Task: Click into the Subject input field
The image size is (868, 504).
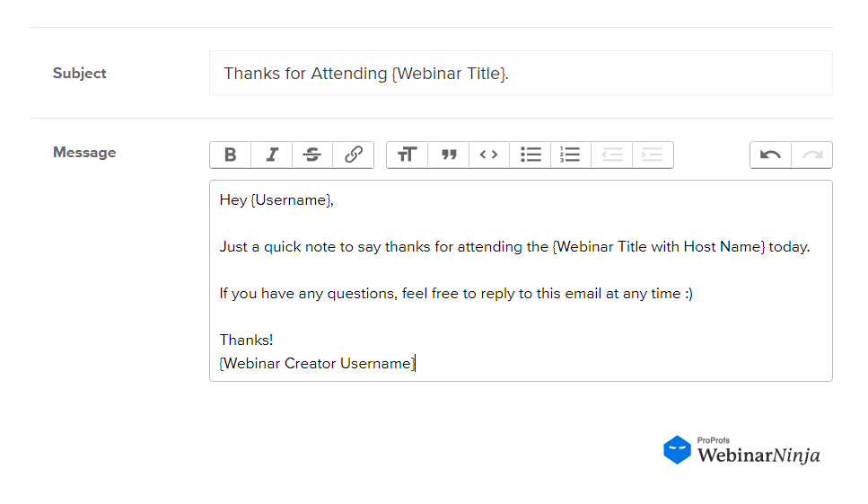Action: click(x=521, y=73)
